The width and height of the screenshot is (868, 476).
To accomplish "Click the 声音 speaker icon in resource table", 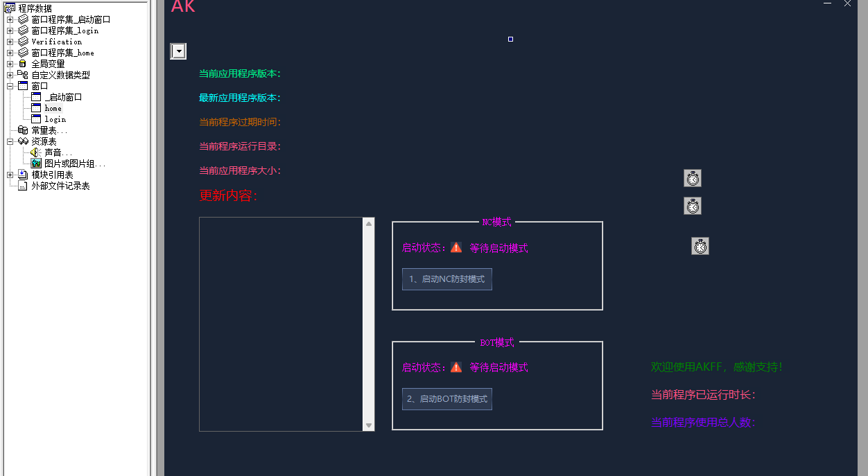I will point(36,152).
